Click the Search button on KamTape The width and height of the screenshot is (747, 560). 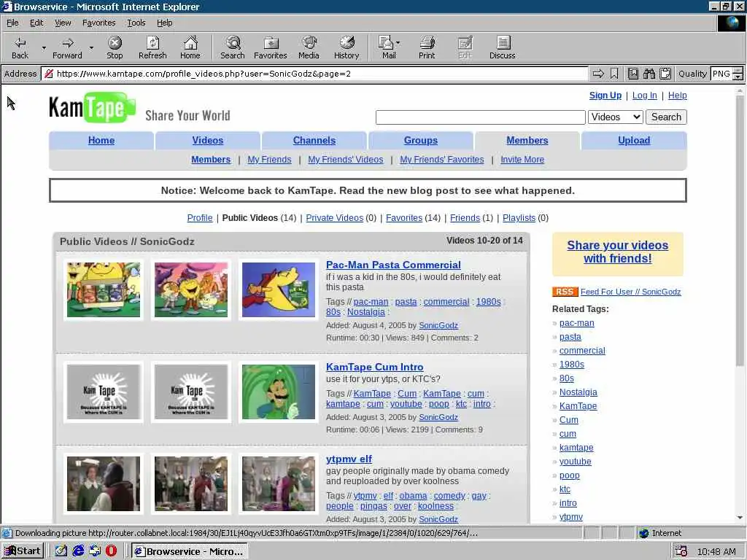coord(666,117)
